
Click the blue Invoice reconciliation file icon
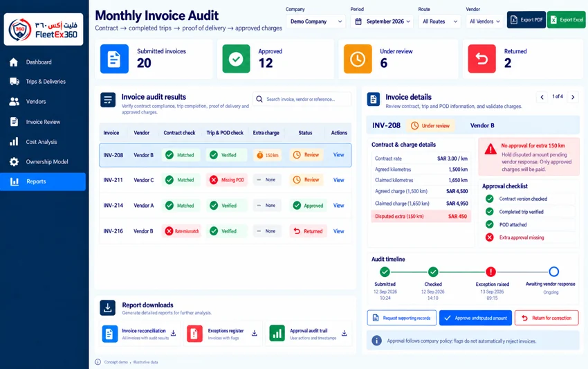(x=109, y=334)
